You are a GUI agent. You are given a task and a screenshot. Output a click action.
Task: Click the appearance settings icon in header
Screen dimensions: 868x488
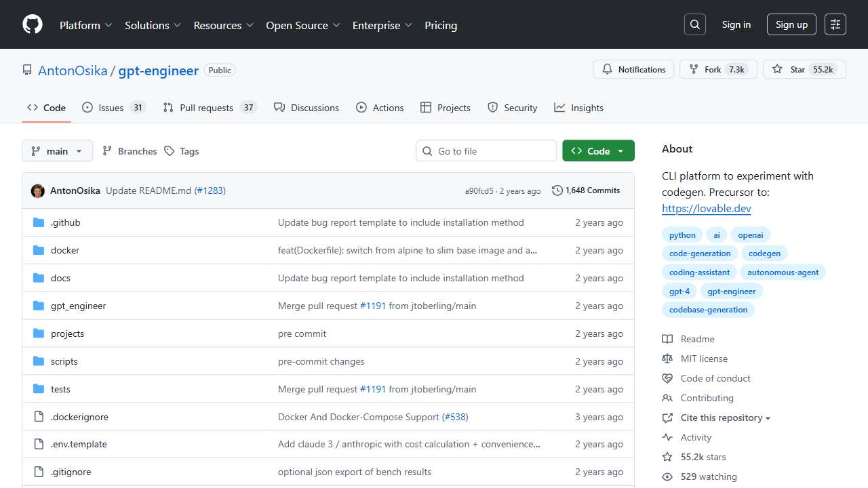pyautogui.click(x=835, y=24)
